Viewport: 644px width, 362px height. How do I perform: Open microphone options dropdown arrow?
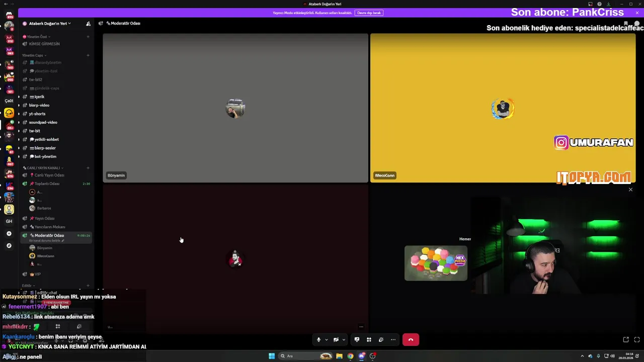326,340
